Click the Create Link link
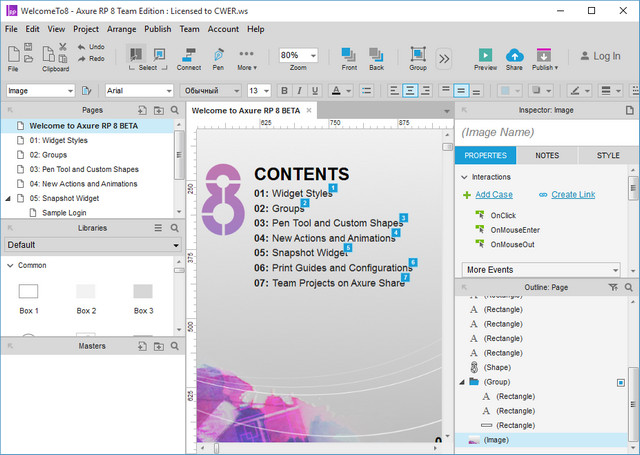This screenshot has height=455, width=640. click(x=568, y=194)
